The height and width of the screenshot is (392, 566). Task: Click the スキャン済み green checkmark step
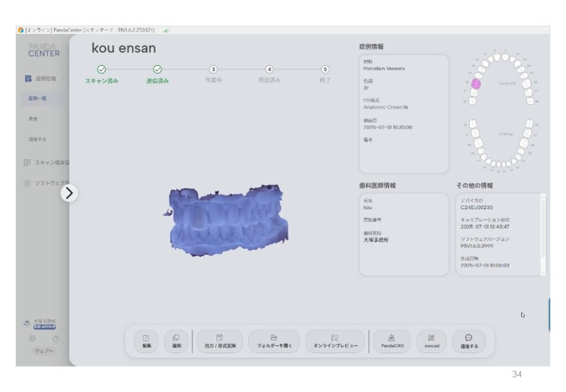101,70
